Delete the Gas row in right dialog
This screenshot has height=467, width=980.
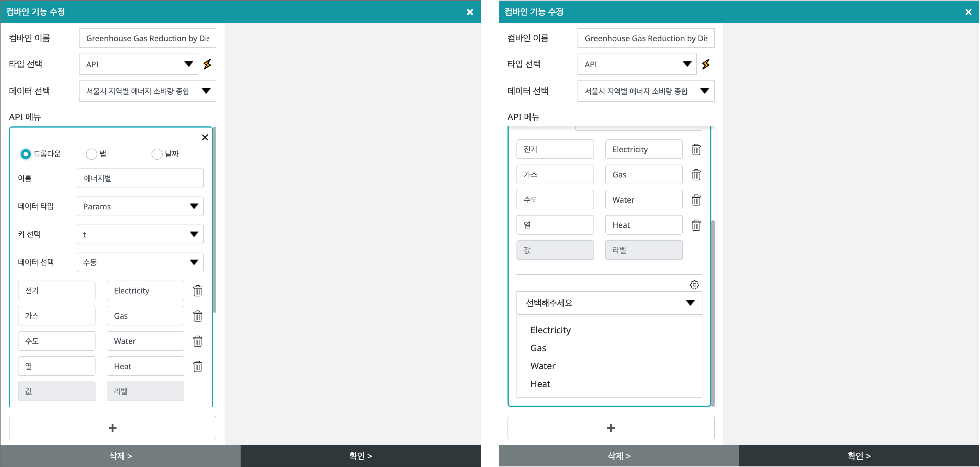[696, 175]
